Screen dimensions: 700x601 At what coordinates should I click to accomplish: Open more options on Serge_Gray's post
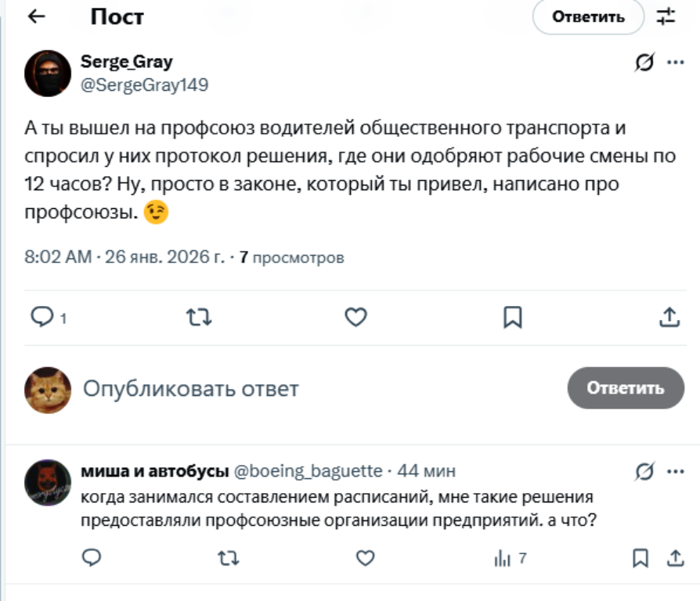[x=675, y=63]
